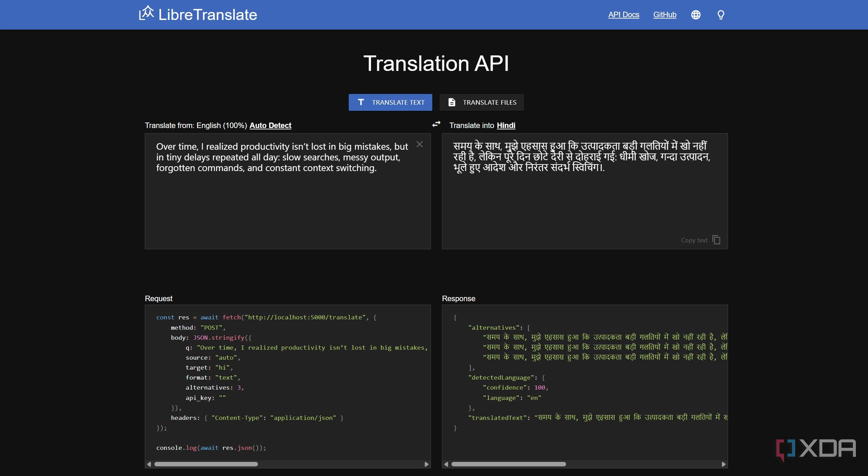Viewport: 868px width, 476px height.
Task: Open the Hindi target language dropdown
Action: pyautogui.click(x=506, y=125)
